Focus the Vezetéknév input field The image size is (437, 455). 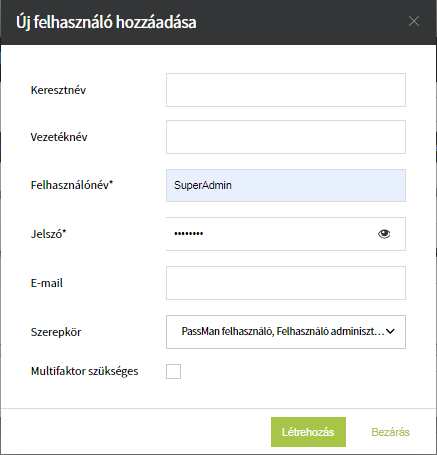point(286,137)
